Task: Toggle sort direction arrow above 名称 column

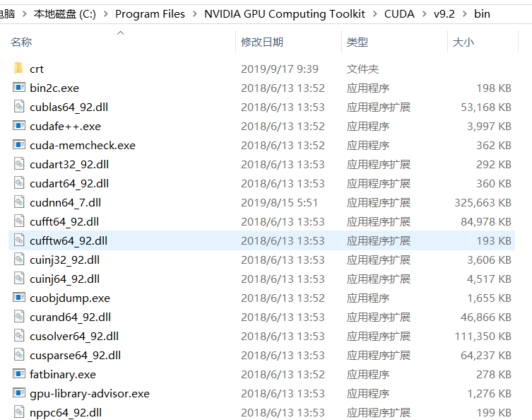Action: (120, 33)
